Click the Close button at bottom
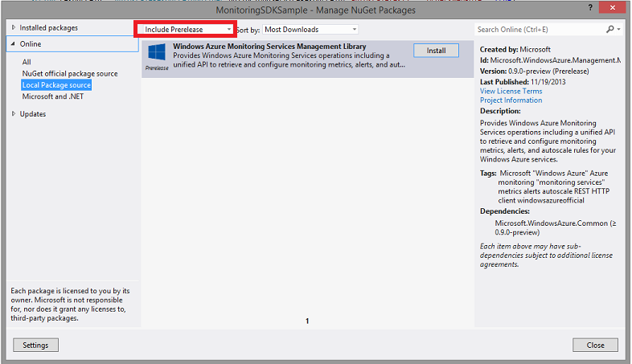The height and width of the screenshot is (364, 632). (x=595, y=345)
